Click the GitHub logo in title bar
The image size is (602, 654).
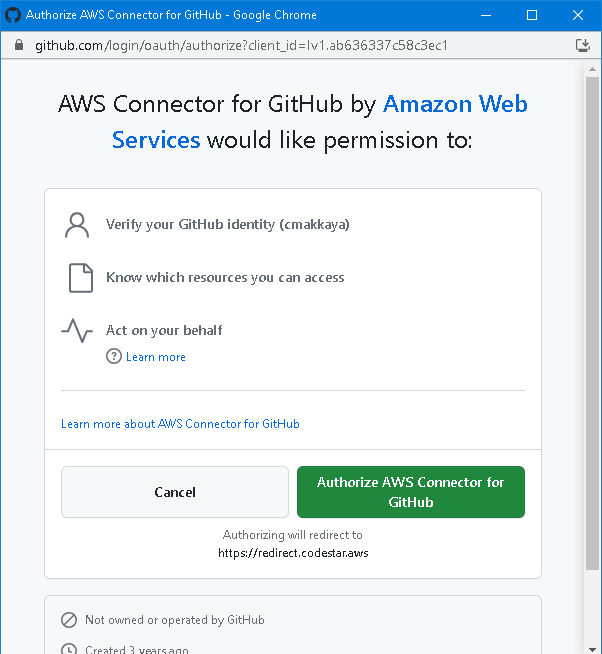tap(13, 15)
